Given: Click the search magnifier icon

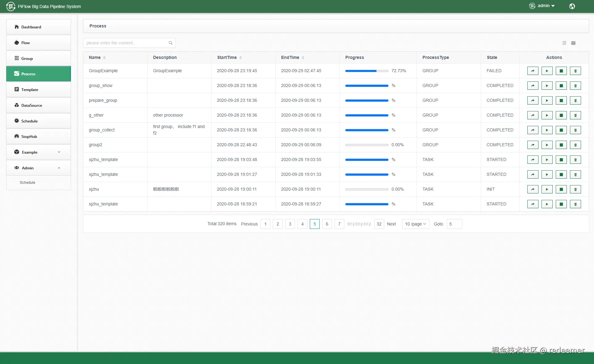Looking at the screenshot, I should [x=170, y=43].
